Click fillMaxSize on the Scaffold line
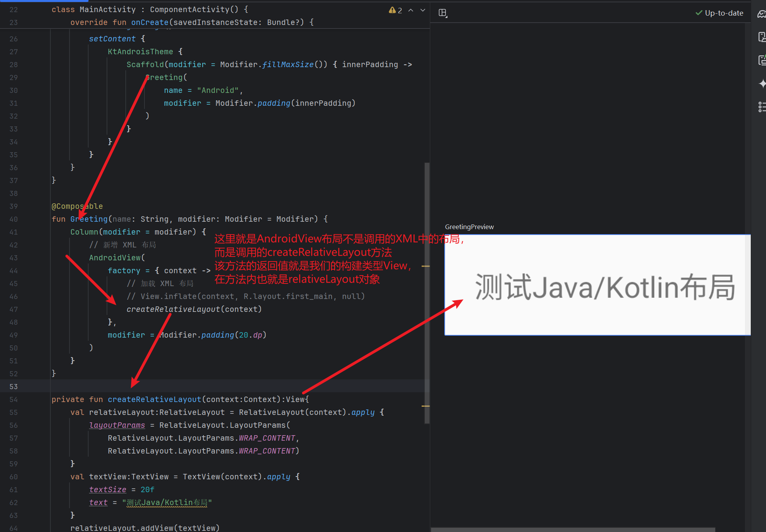Viewport: 766px width, 532px height. coord(288,64)
